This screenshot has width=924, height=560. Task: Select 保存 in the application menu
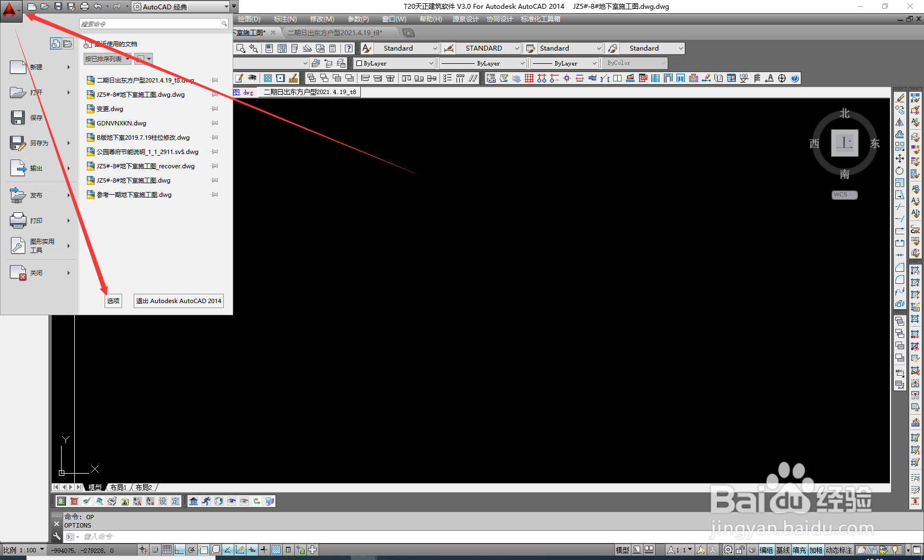[36, 118]
